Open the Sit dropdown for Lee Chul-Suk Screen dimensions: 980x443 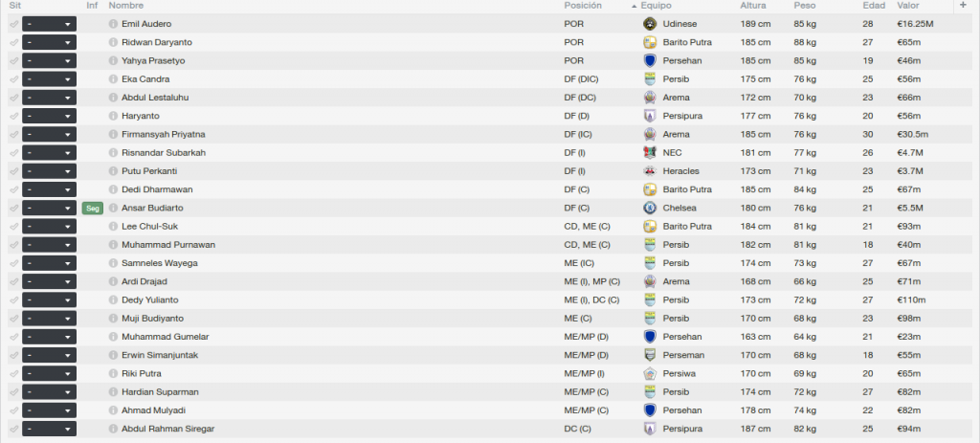50,226
